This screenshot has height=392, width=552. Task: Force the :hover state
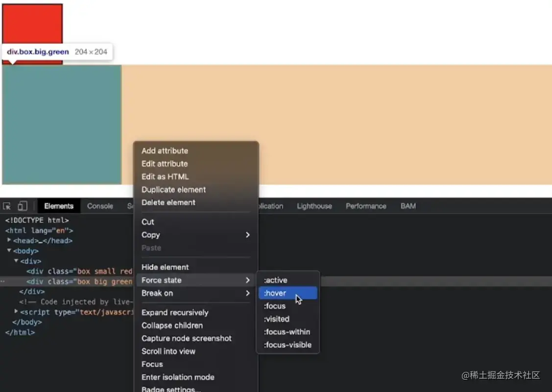(288, 293)
